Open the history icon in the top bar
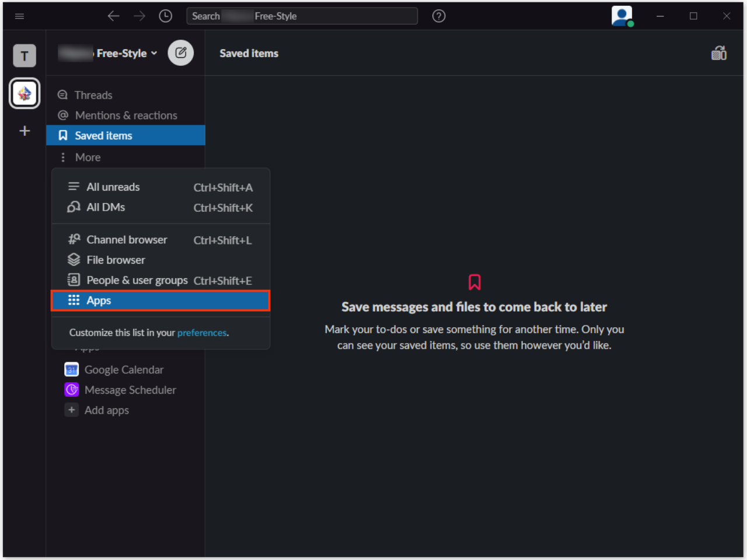747x560 pixels. [x=165, y=16]
